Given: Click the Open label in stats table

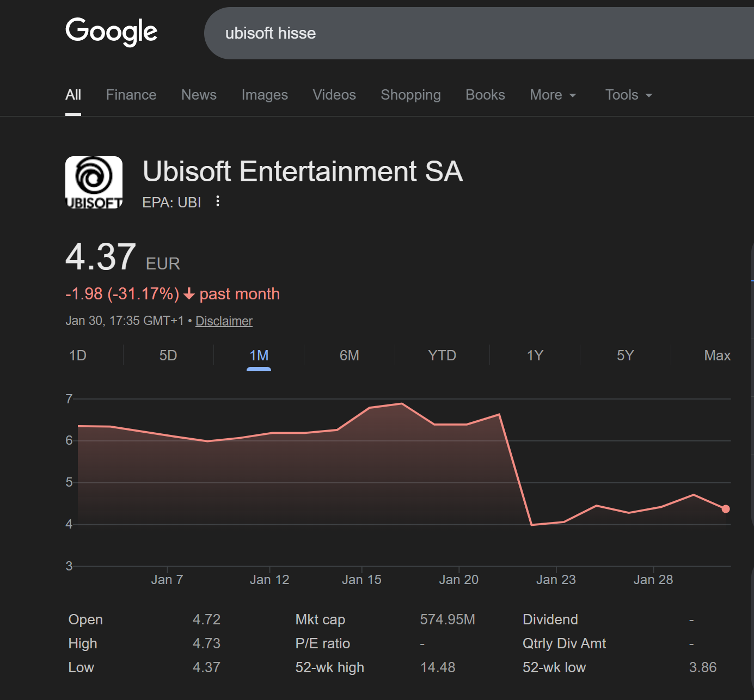Looking at the screenshot, I should (x=85, y=619).
